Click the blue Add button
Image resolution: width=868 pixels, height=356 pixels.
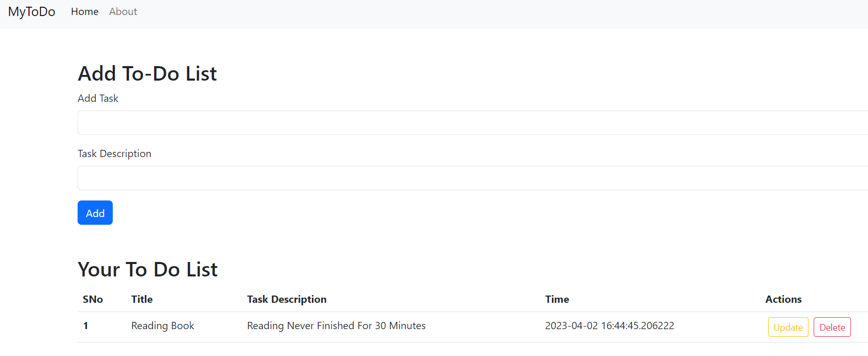click(x=95, y=213)
